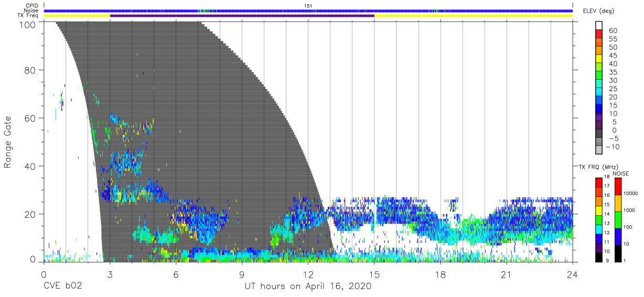
Task: Click 'UT hours on April 16, 2020' label
Action: click(308, 287)
